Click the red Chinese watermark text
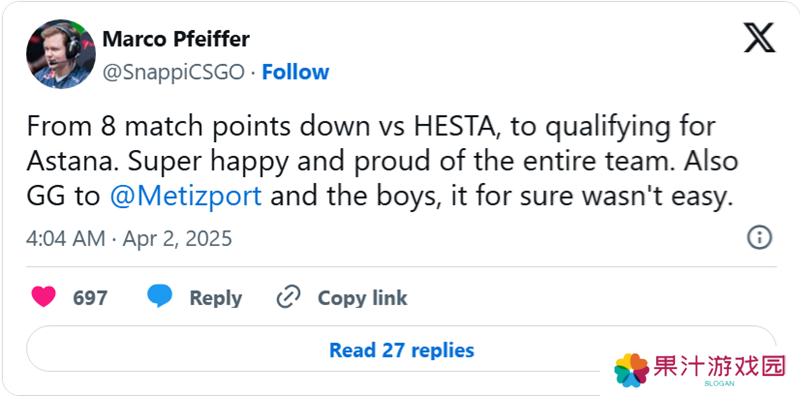 point(719,367)
